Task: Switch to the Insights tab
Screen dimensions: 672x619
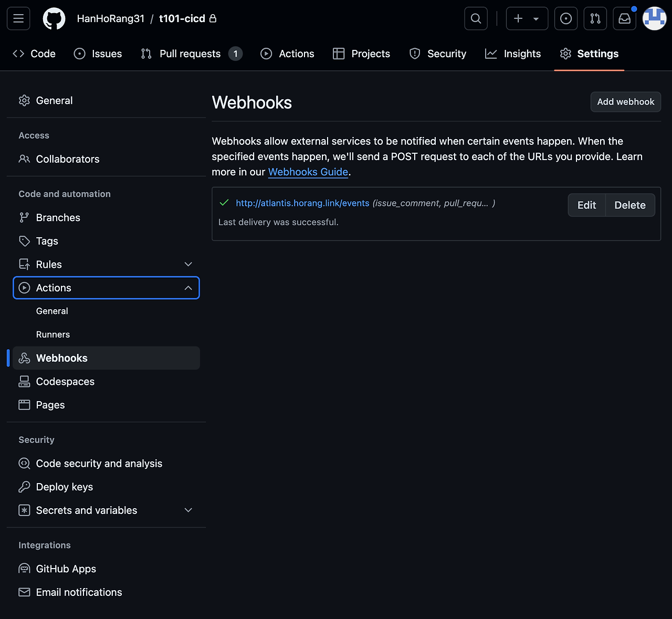Action: coord(513,54)
